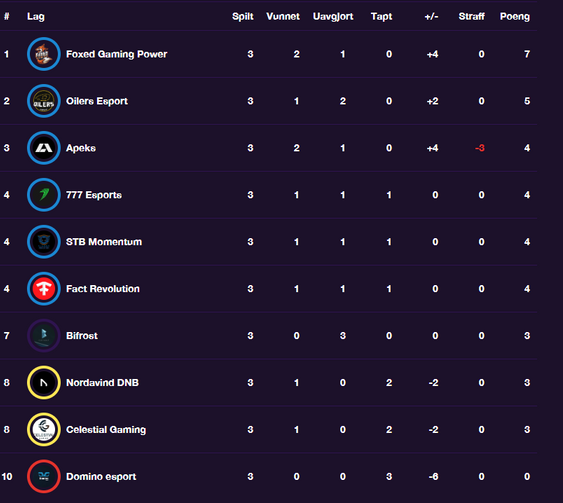Image resolution: width=563 pixels, height=503 pixels.
Task: Select the Nordavind DNB logo icon
Action: tap(44, 383)
